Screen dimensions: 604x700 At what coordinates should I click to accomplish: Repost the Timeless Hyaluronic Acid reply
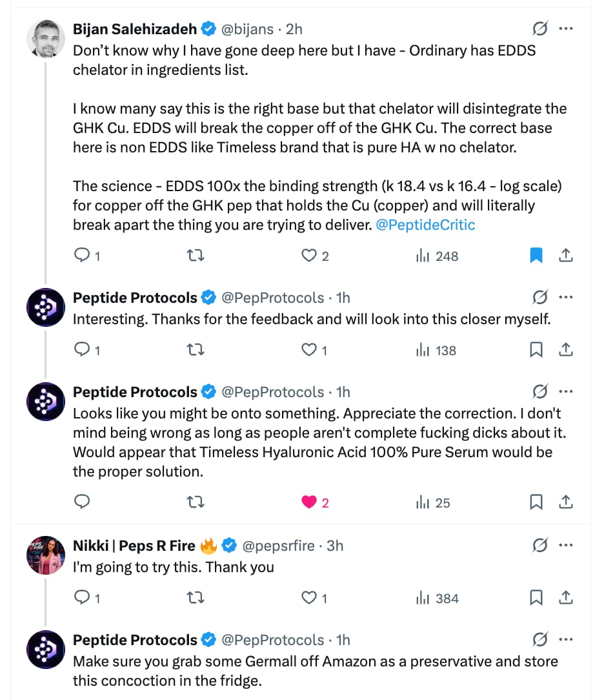pos(195,502)
